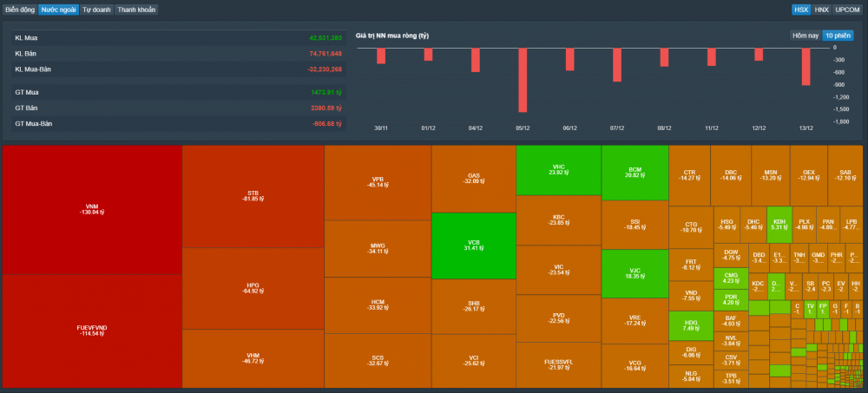Click the NLG heatmap tile
This screenshot has height=393, width=868.
[x=691, y=377]
